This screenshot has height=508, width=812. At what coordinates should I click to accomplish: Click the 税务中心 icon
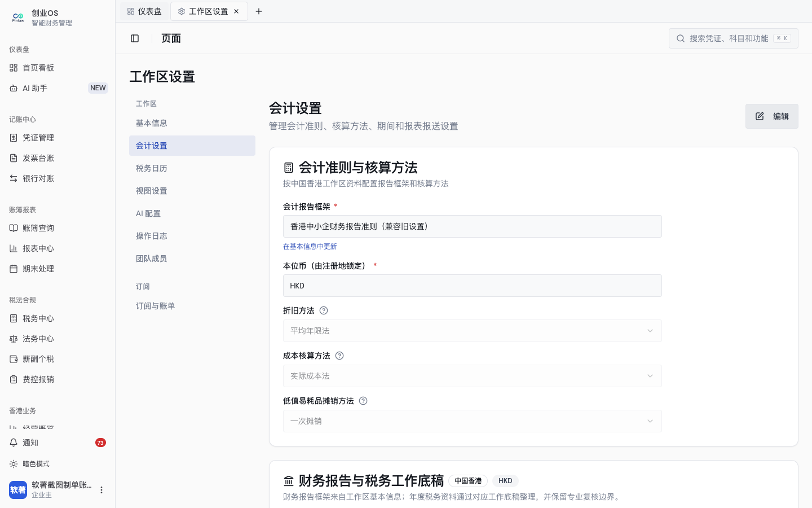14,318
